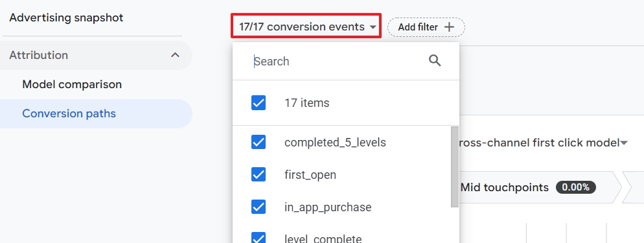Click the conversion events dropdown arrow
Image resolution: width=644 pixels, height=243 pixels.
pos(373,27)
